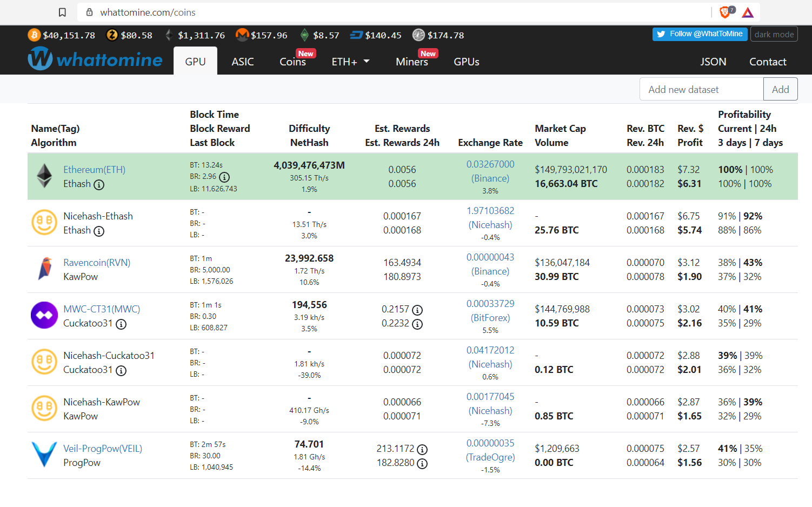Click the bookmark icon in browser bar
The width and height of the screenshot is (812, 507).
coord(62,12)
